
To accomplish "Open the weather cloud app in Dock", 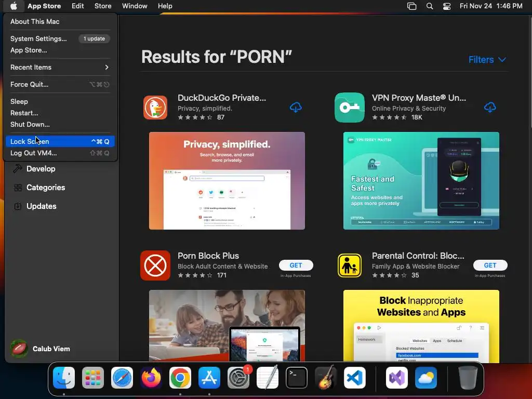I will click(x=426, y=378).
